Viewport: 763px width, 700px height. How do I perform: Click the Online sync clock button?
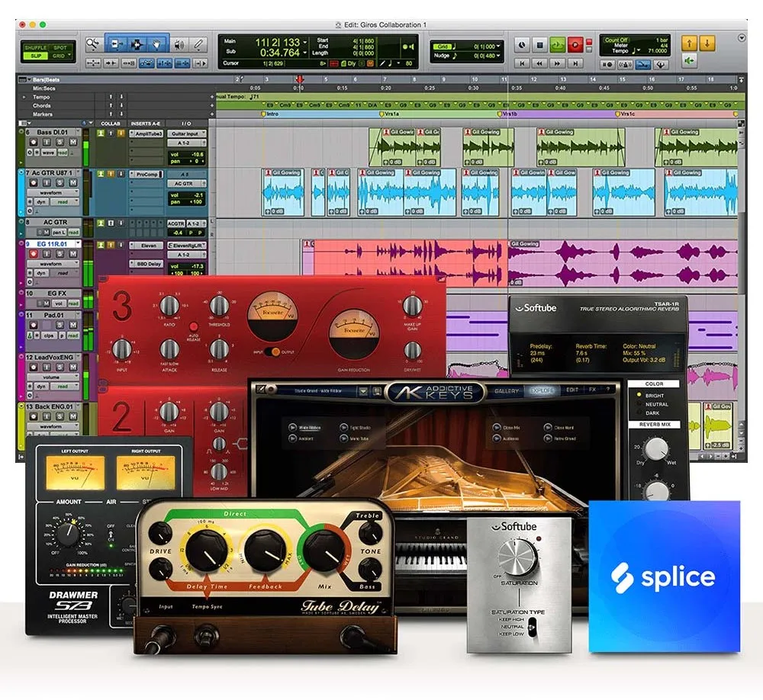tap(522, 45)
